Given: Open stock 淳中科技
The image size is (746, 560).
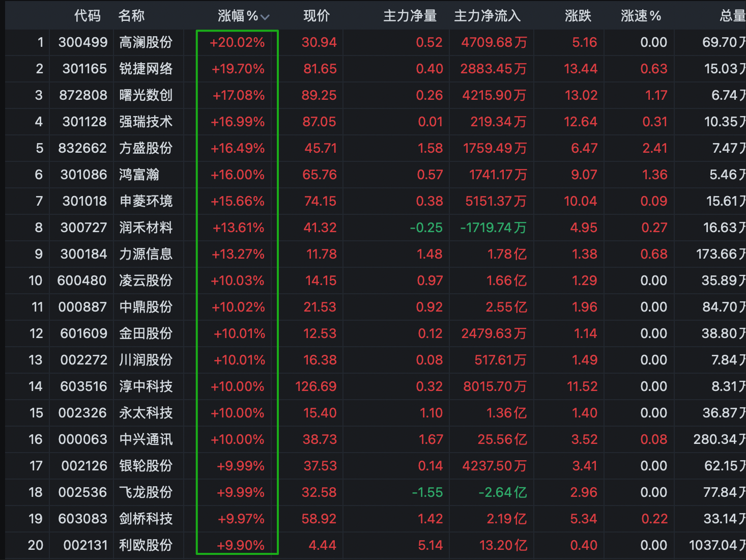Looking at the screenshot, I should (x=146, y=386).
